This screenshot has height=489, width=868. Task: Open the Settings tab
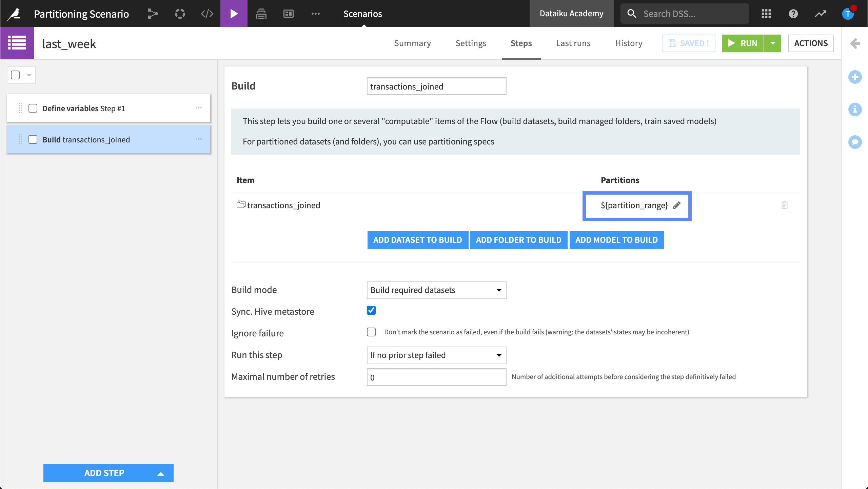(x=471, y=43)
